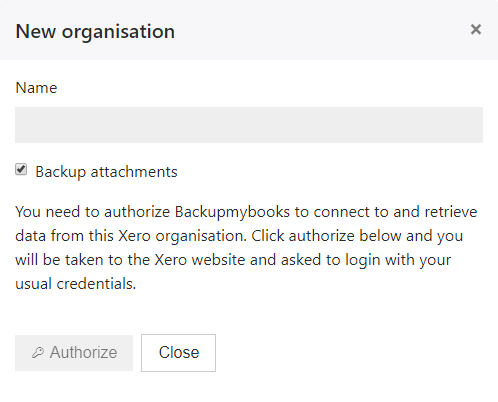Click the checkmark beside Backup attachments
This screenshot has width=498, height=402.
(x=21, y=169)
